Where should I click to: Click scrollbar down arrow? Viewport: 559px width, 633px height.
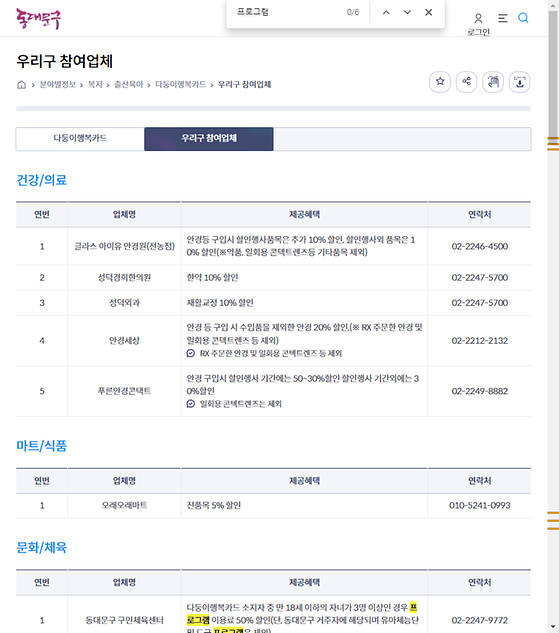(x=553, y=628)
